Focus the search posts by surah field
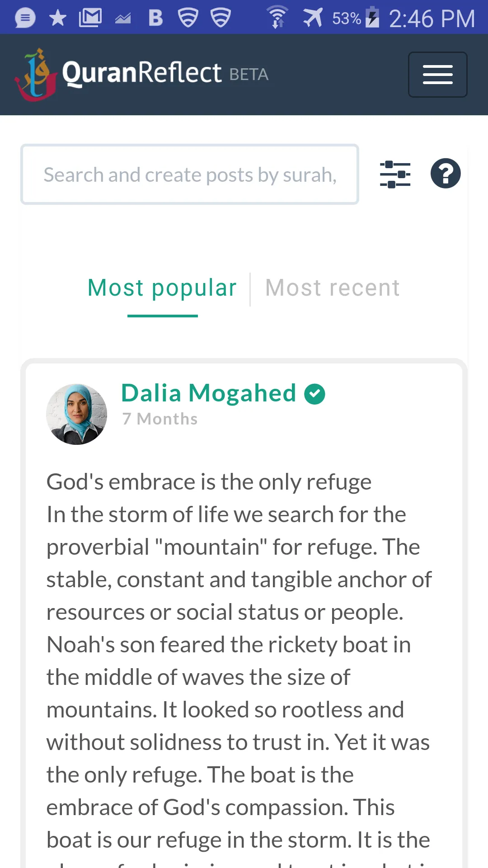 [190, 175]
